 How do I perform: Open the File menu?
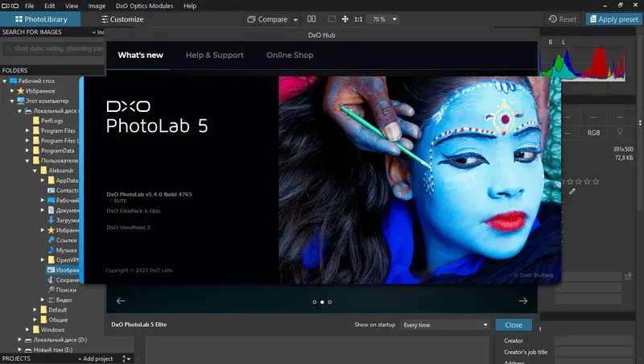pyautogui.click(x=29, y=6)
